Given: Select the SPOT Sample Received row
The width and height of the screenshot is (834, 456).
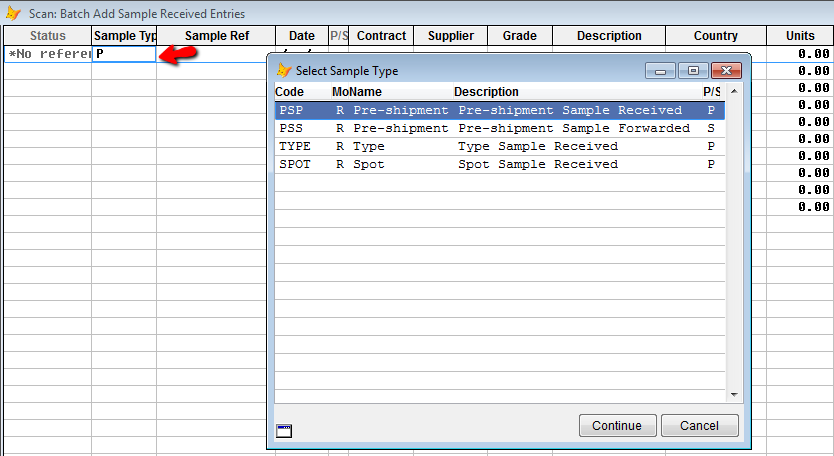Looking at the screenshot, I should click(x=499, y=164).
